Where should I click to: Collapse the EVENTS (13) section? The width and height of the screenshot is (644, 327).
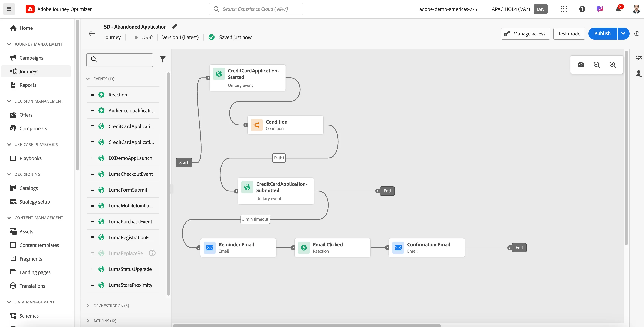(x=88, y=79)
